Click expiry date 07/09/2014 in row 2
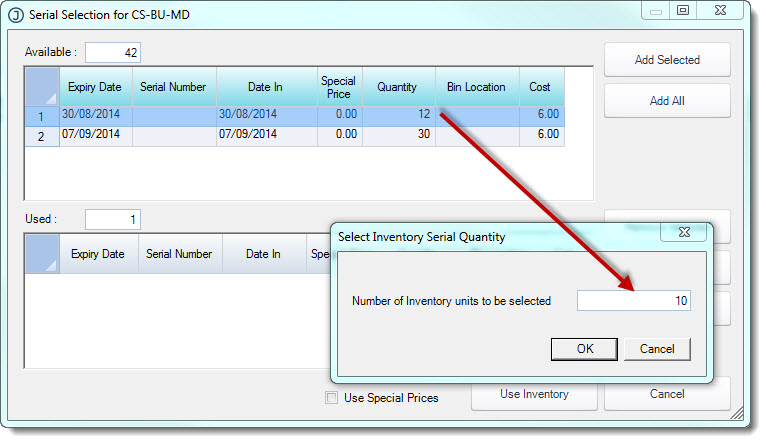The image size is (766, 443). pyautogui.click(x=96, y=136)
